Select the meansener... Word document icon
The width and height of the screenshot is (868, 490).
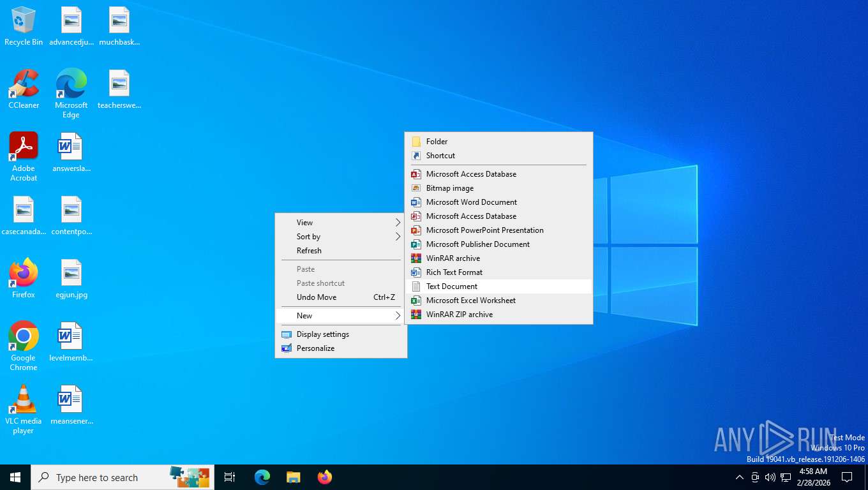point(71,405)
